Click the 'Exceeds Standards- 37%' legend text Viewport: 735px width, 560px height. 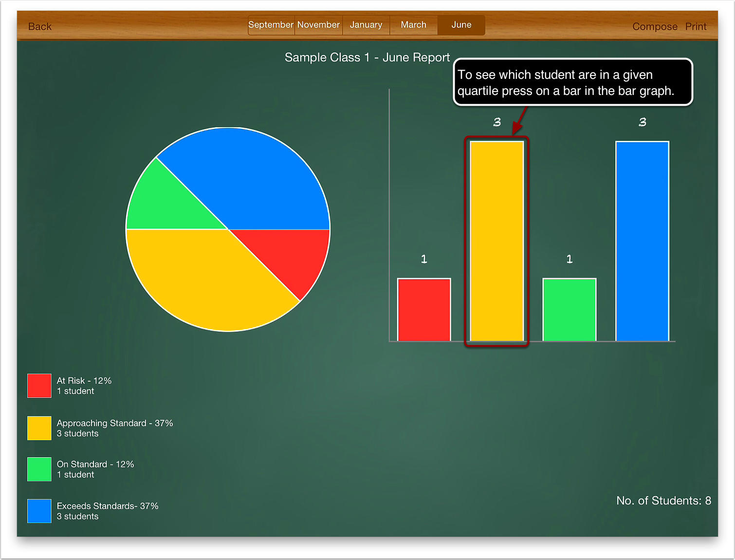click(x=108, y=506)
